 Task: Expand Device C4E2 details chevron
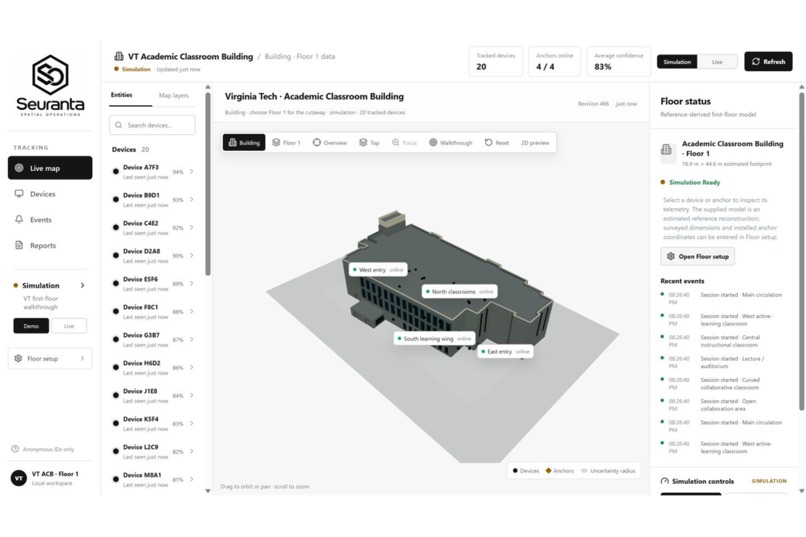[x=191, y=227]
